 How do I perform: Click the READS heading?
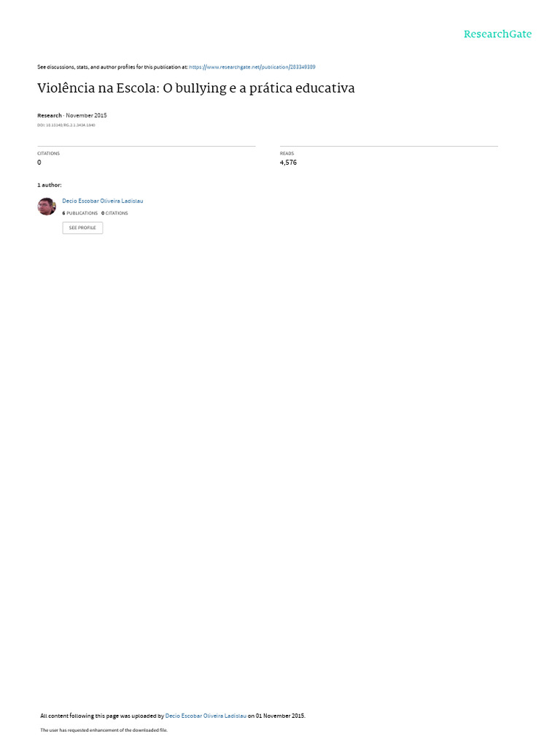[x=287, y=153]
